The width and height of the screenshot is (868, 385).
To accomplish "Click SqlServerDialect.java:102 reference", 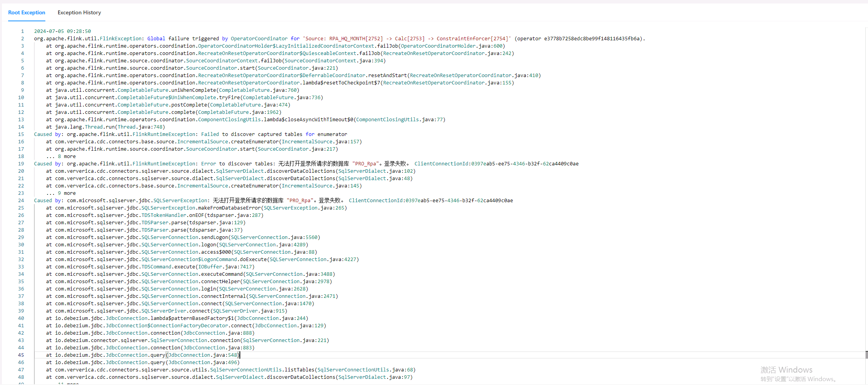I will tap(375, 171).
